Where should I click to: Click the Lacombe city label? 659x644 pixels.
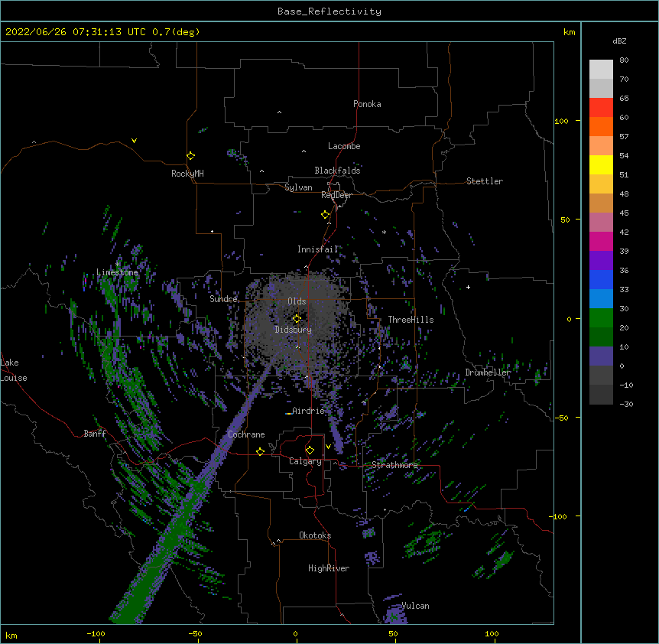(x=344, y=146)
